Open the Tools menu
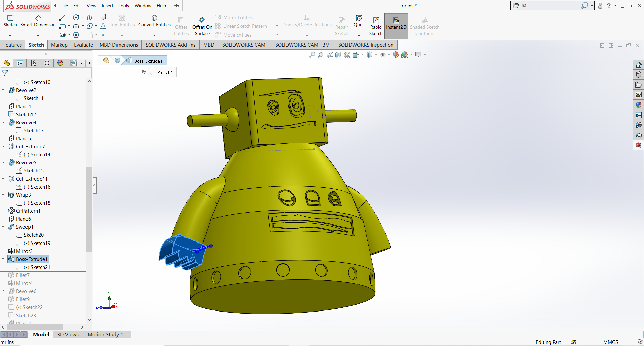This screenshot has width=644, height=346. coord(124,6)
